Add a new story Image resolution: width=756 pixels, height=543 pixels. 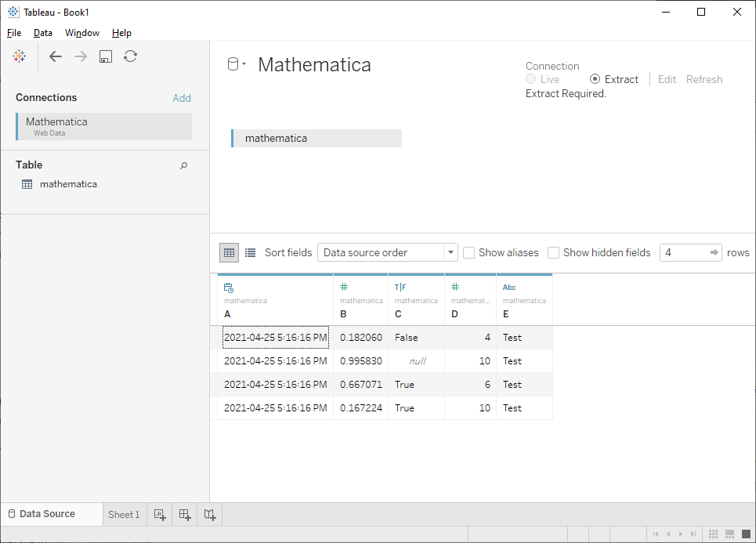click(210, 515)
